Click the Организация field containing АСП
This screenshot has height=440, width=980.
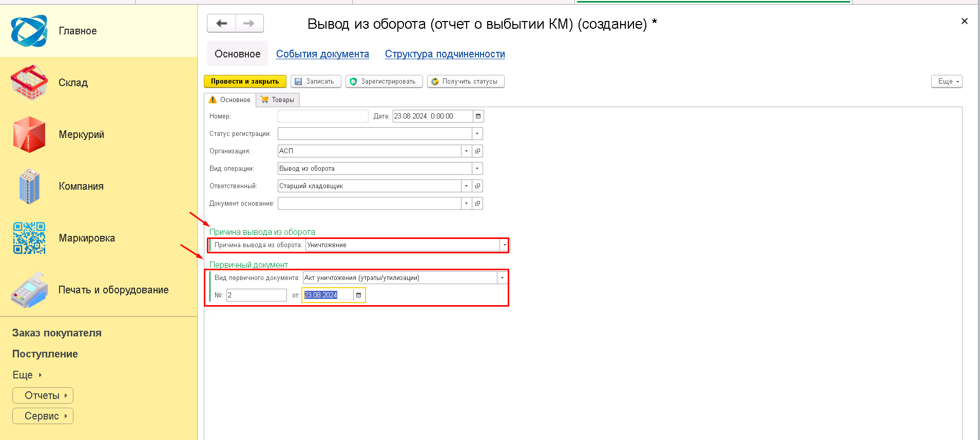(x=369, y=151)
